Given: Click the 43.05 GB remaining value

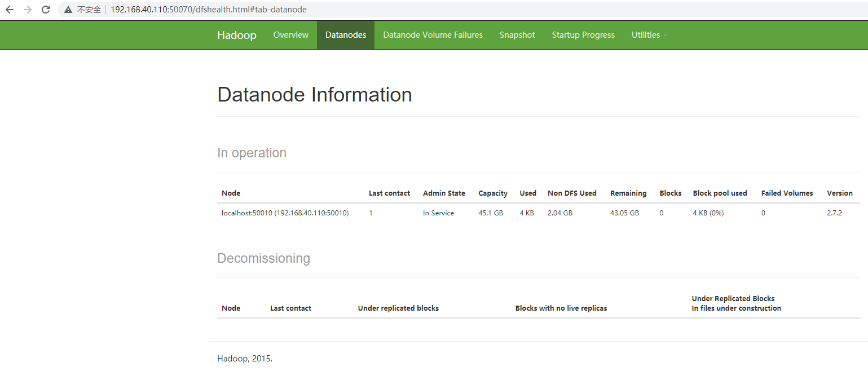Looking at the screenshot, I should tap(624, 213).
